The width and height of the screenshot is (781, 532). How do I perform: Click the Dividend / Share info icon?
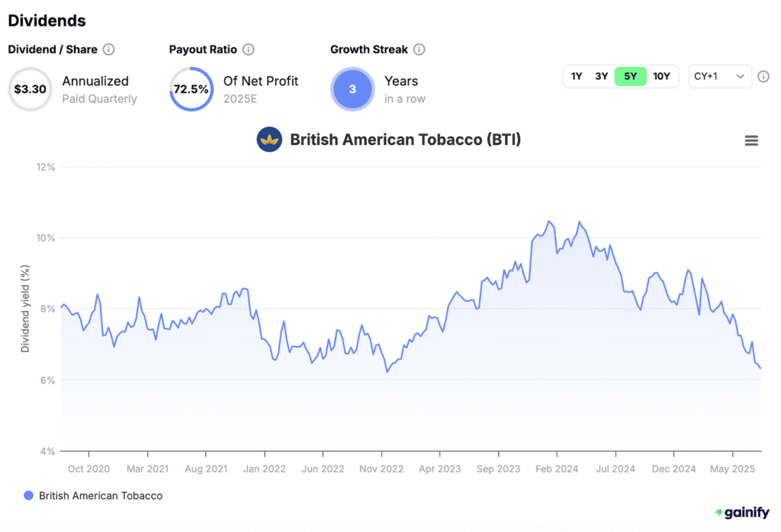[108, 50]
